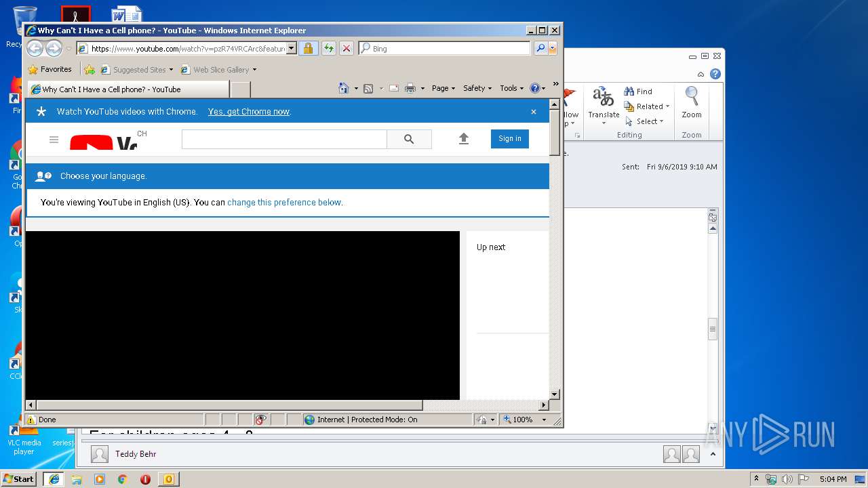Open a new blank tab
Screen dimensions: 868x488
[x=241, y=89]
